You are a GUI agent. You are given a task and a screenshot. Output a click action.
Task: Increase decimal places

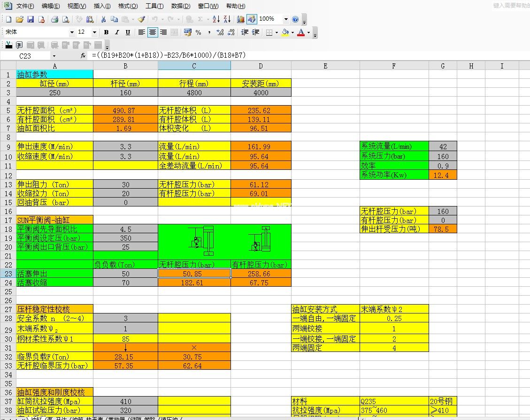coord(220,32)
